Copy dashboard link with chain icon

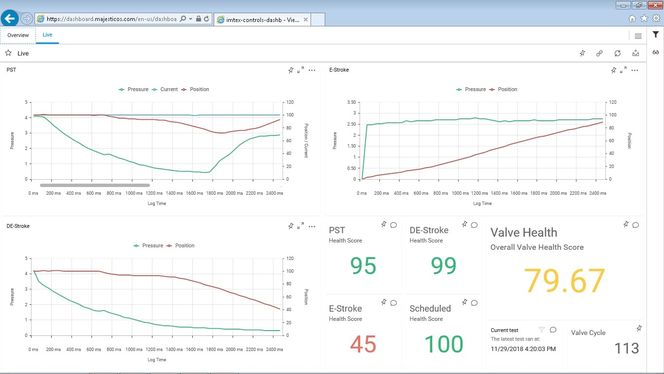(599, 53)
